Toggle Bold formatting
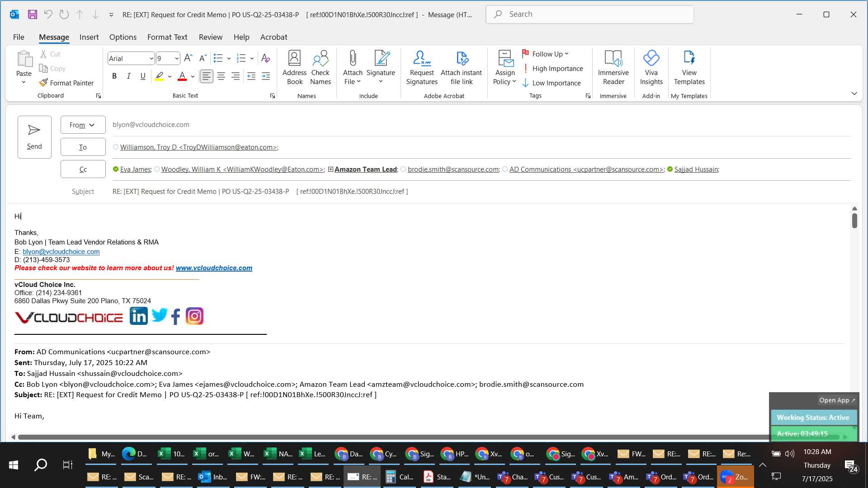 (x=114, y=76)
